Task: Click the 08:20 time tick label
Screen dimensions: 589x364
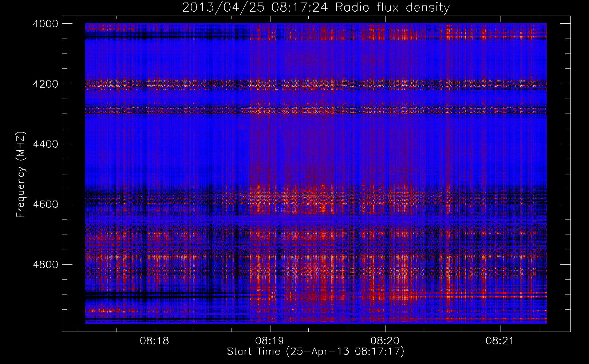Action: pyautogui.click(x=385, y=341)
